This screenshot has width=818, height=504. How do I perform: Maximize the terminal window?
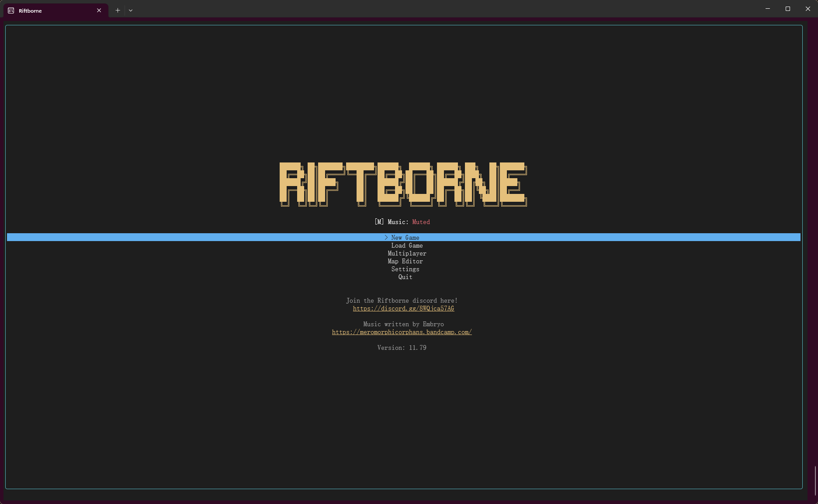[788, 9]
